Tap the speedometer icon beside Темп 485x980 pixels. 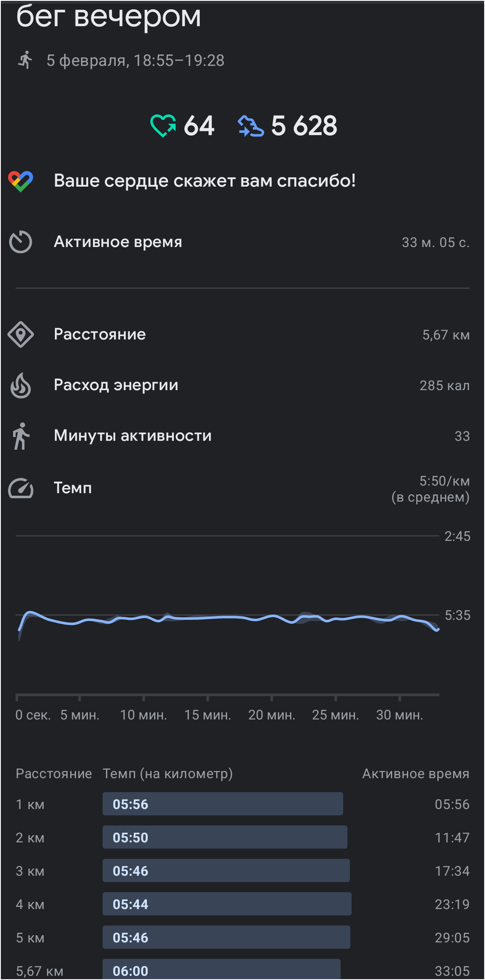[20, 488]
